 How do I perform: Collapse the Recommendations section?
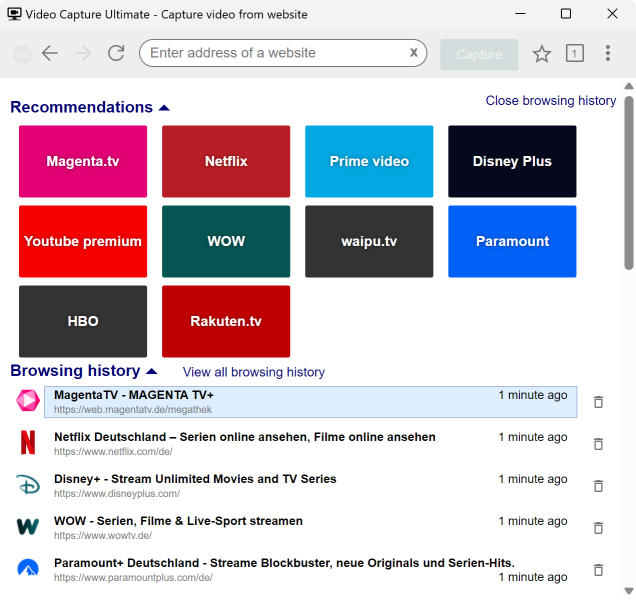[164, 108]
